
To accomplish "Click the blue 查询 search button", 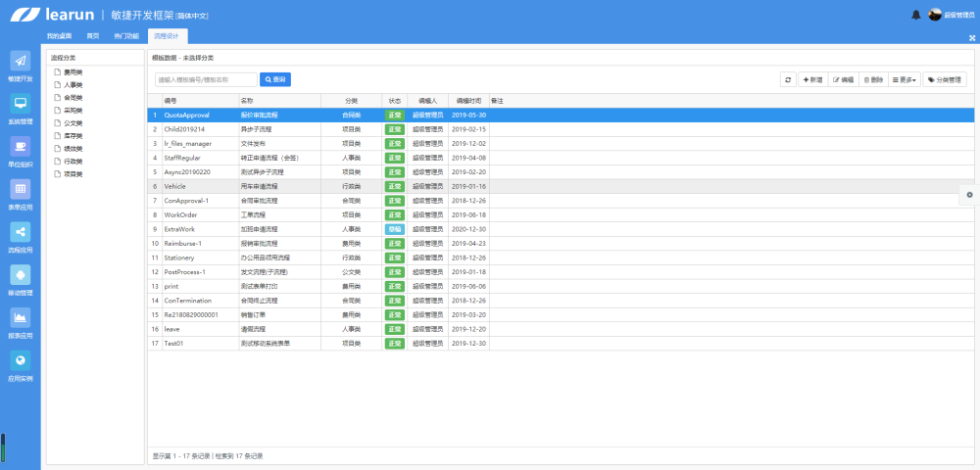I will coord(275,80).
